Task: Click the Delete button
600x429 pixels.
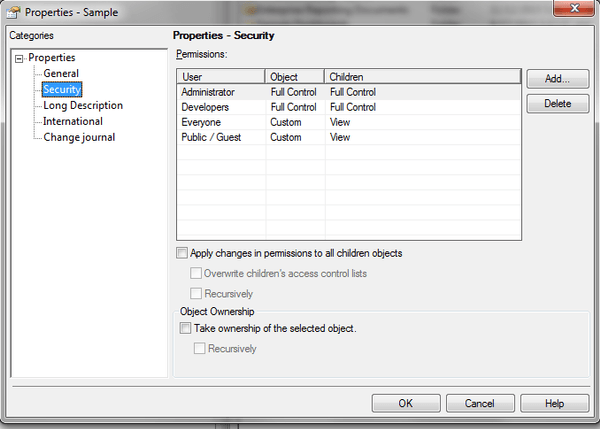Action: pos(558,104)
